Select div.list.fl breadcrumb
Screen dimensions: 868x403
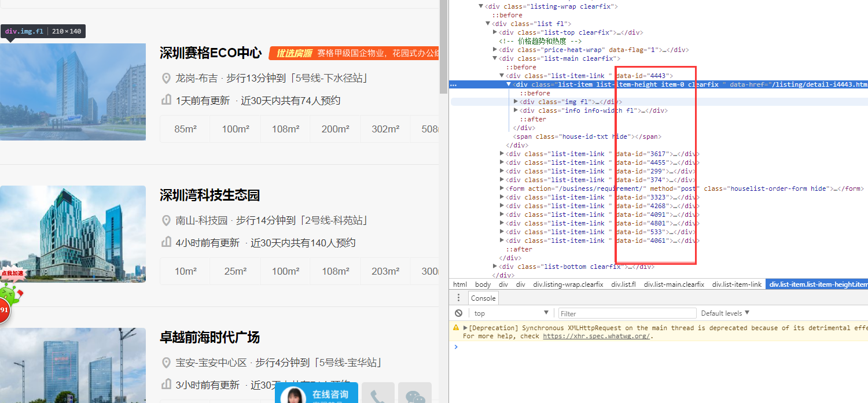(x=623, y=284)
